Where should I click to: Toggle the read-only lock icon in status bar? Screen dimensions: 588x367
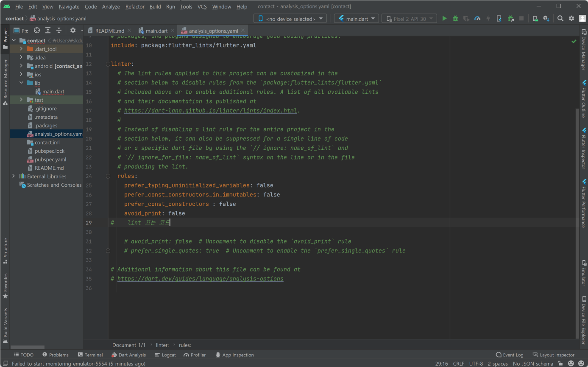560,364
